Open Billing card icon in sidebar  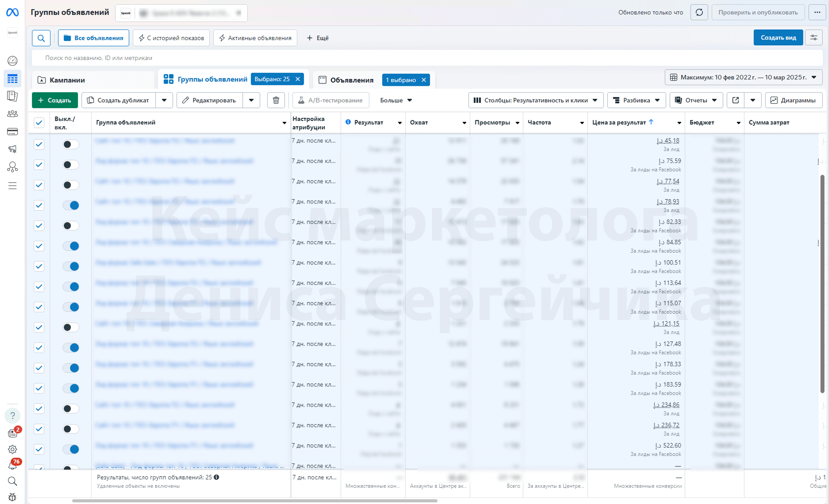tap(12, 132)
